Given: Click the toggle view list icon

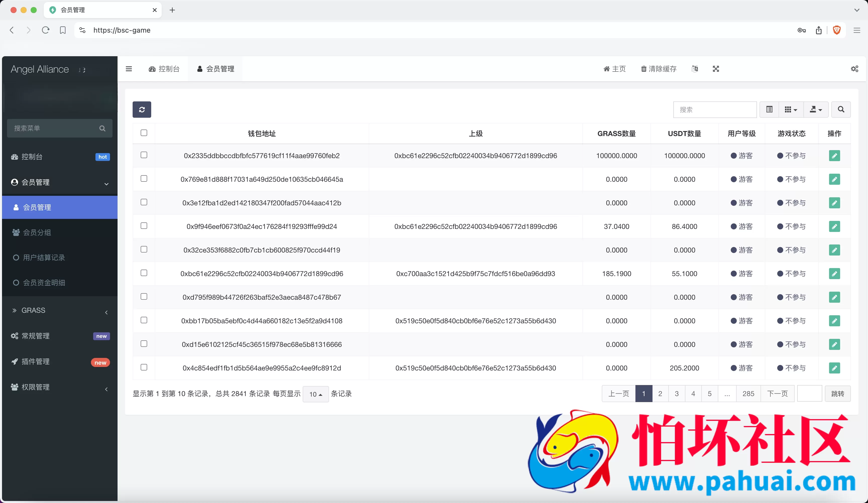Looking at the screenshot, I should click(769, 109).
